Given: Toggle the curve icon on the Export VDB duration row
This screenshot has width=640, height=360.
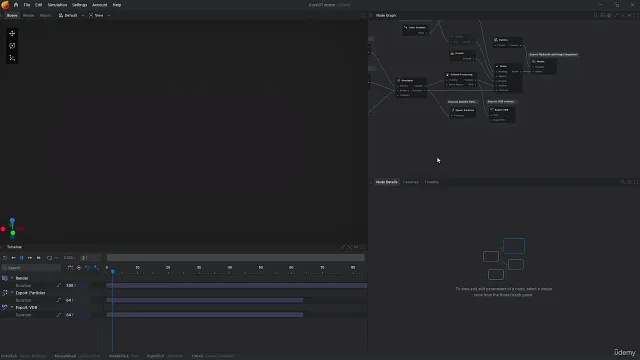Looking at the screenshot, I should coord(59,315).
